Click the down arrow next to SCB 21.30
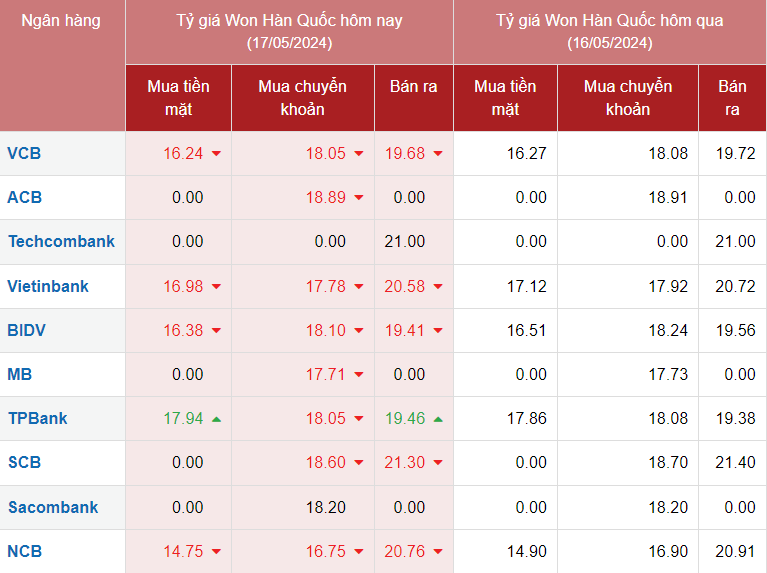The image size is (767, 573). [x=438, y=463]
